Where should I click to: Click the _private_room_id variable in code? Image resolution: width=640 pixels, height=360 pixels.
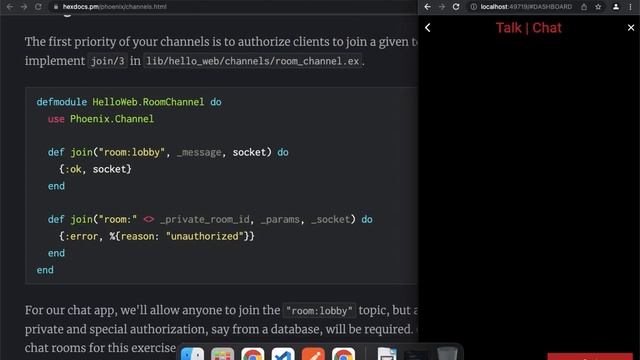point(204,220)
